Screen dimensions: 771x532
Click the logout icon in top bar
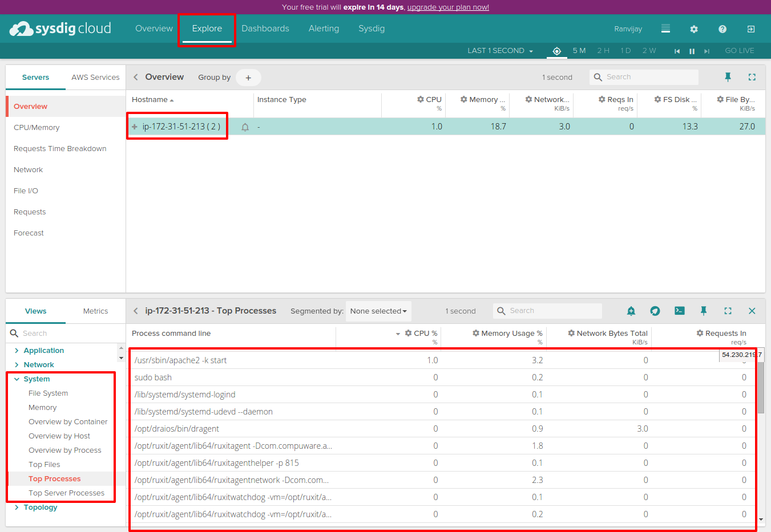pos(751,29)
